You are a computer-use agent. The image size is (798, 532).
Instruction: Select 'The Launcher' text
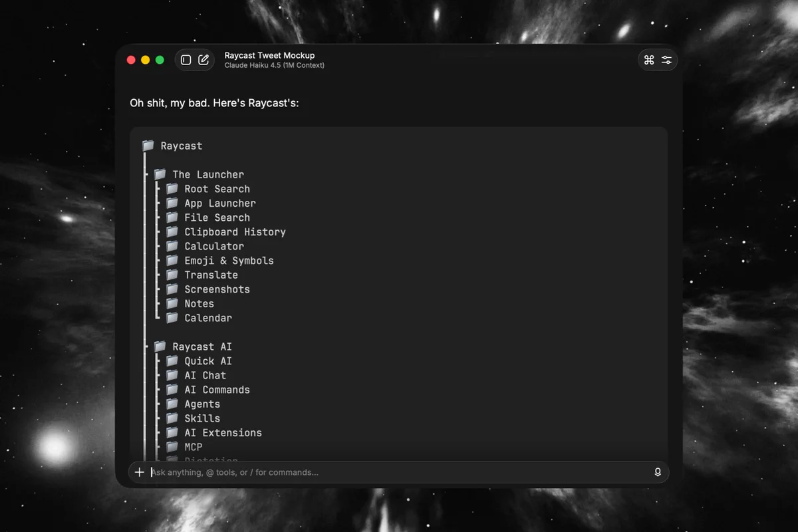(208, 174)
